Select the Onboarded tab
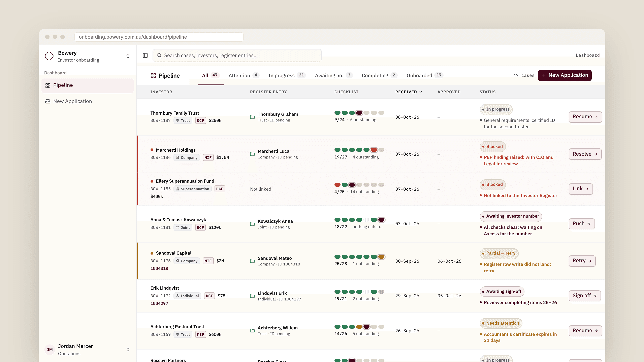Image resolution: width=644 pixels, height=362 pixels. (x=425, y=75)
